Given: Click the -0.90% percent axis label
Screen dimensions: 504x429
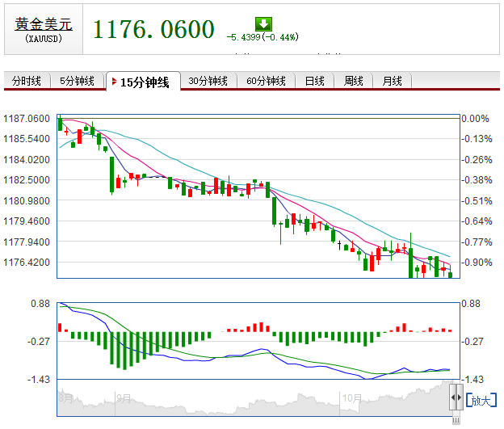Looking at the screenshot, I should click(477, 263).
